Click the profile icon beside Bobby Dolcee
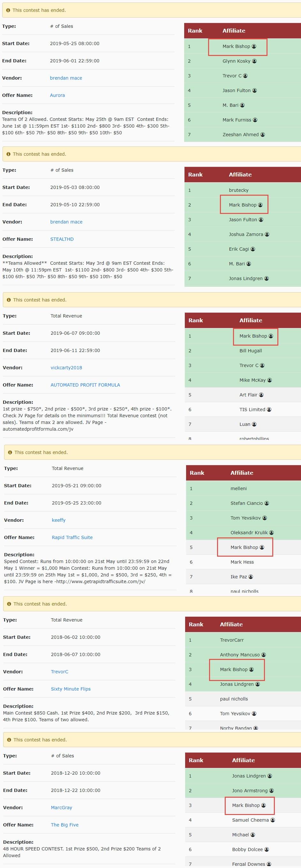The image size is (301, 868). point(267,849)
